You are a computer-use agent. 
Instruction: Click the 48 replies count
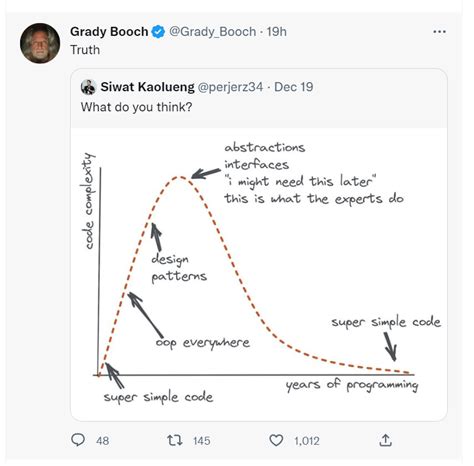coord(102,441)
